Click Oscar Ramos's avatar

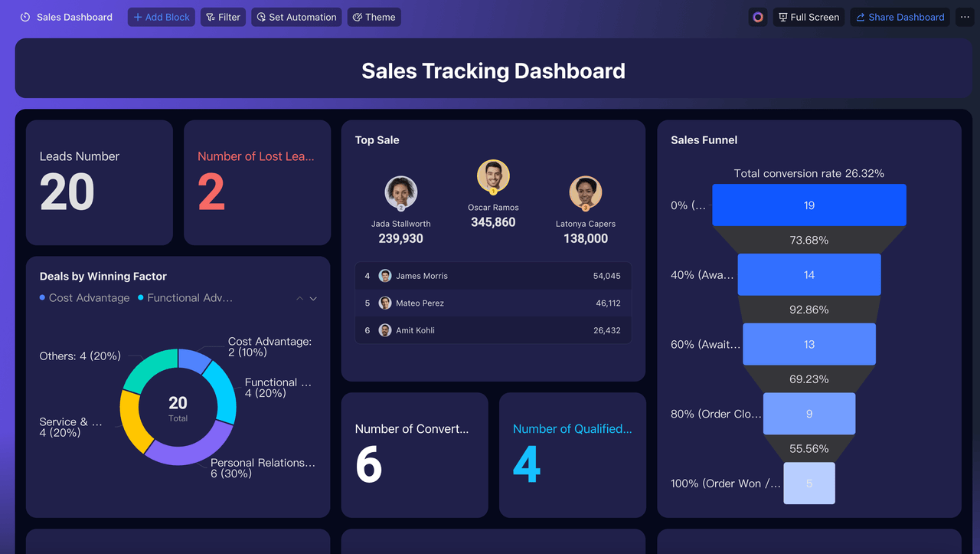[x=493, y=176]
